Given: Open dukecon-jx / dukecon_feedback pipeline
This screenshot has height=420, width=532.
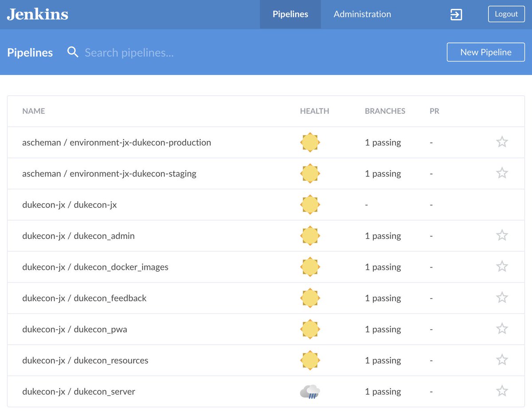Looking at the screenshot, I should click(84, 298).
